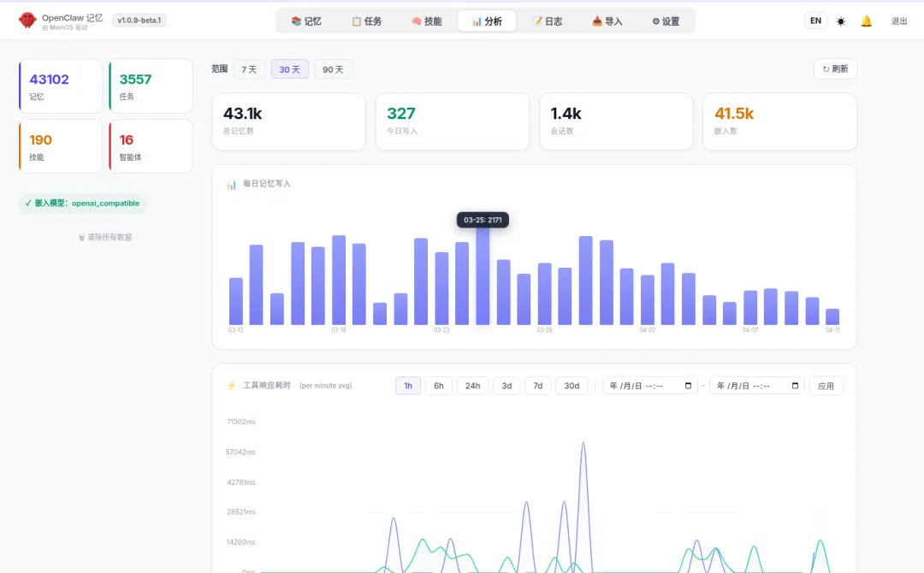
Task: Click the highlighted 03-25 bar in the chart
Action: tap(483, 277)
